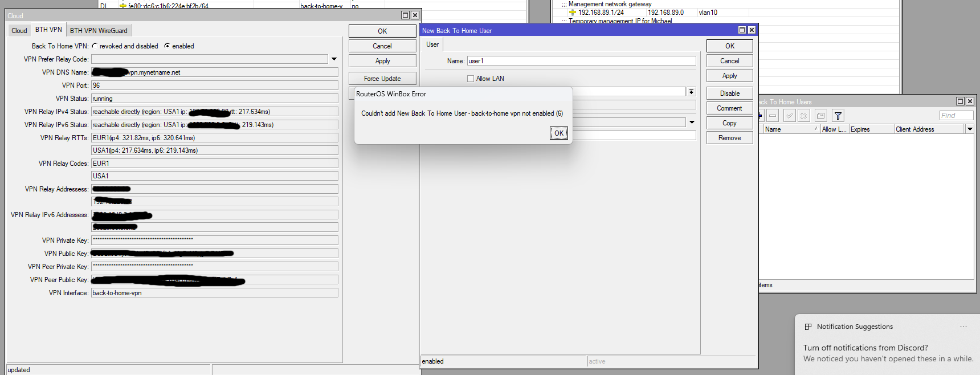Select the enabled radio option

(167, 46)
